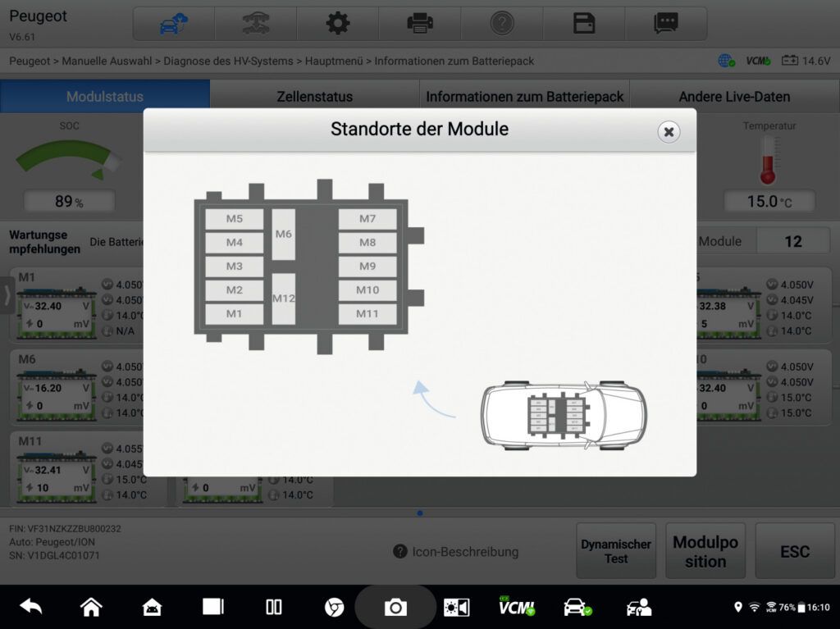Click the settings gear icon
This screenshot has height=629, width=840.
[338, 24]
